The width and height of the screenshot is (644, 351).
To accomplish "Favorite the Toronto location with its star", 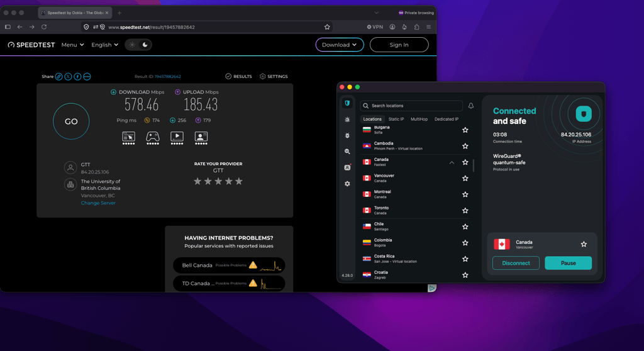I will (x=465, y=211).
